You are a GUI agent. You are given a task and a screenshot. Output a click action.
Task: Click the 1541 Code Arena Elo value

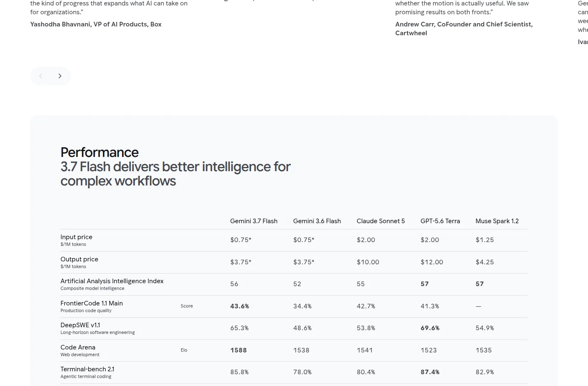[x=365, y=350]
